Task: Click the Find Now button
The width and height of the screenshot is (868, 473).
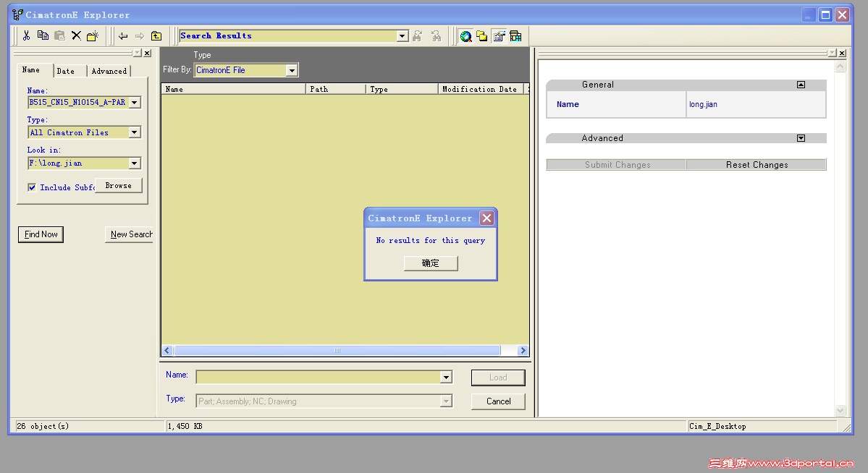Action: click(41, 234)
